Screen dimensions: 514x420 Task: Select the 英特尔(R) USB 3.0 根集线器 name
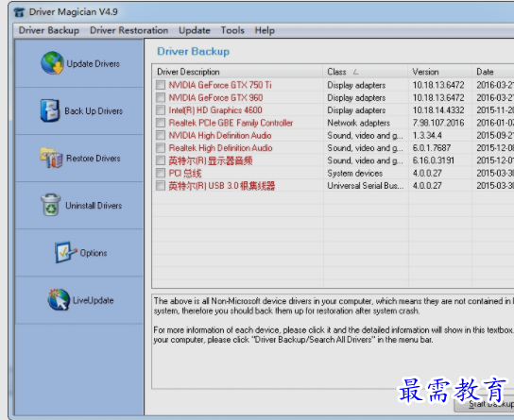[x=222, y=186]
